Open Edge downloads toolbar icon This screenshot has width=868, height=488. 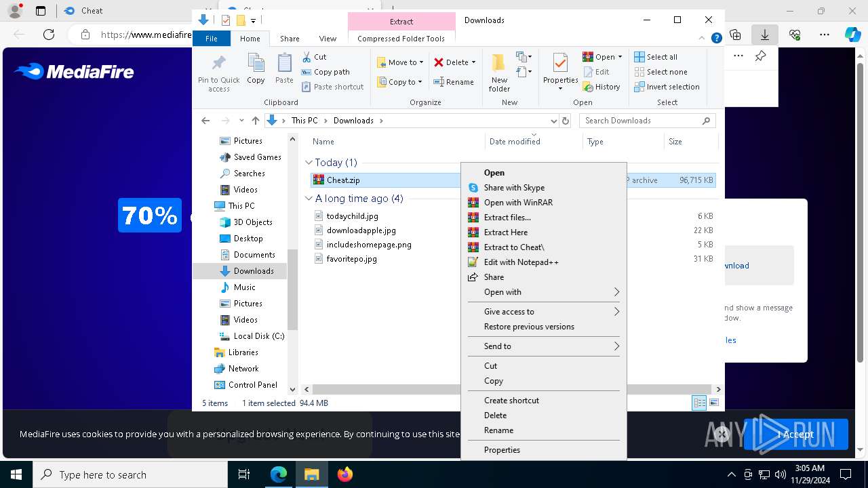[765, 35]
